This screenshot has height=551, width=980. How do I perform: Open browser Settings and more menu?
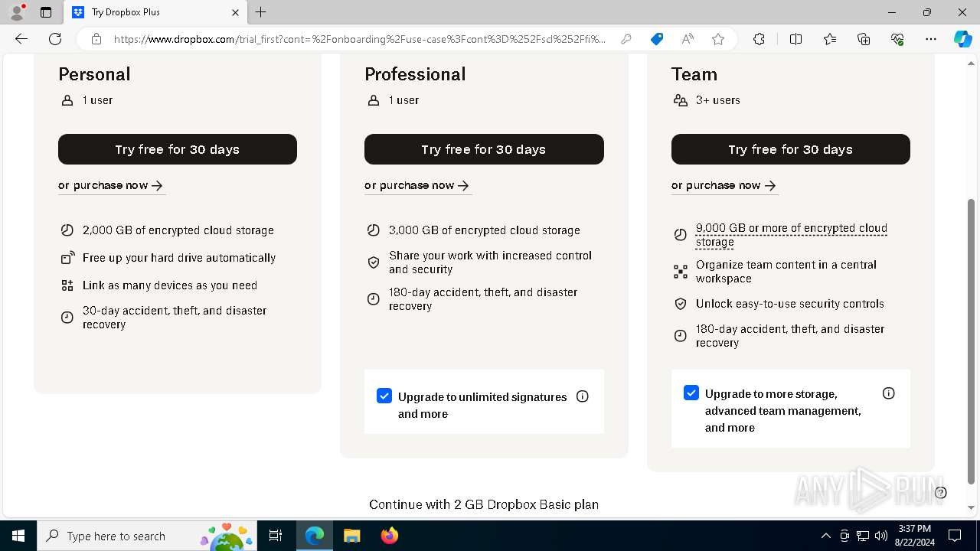click(x=931, y=39)
